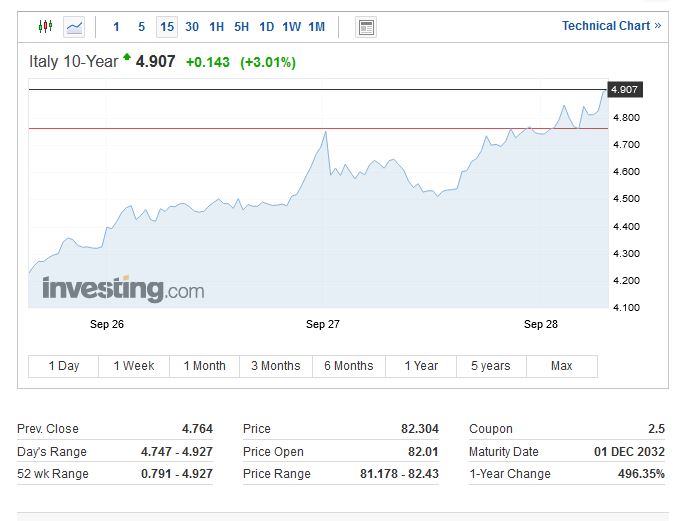Select the 5 years range button
Viewport: 680px width, 521px height.
[x=490, y=366]
